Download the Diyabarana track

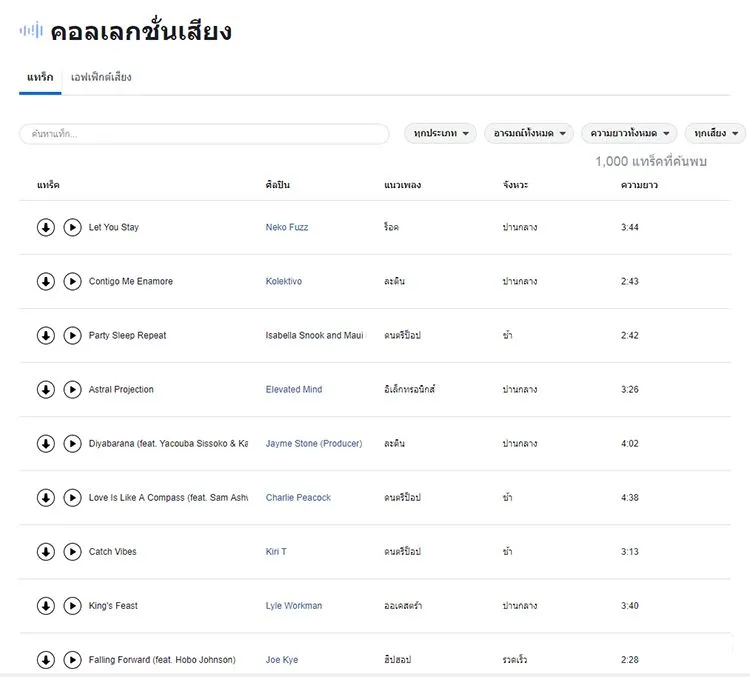(x=46, y=444)
